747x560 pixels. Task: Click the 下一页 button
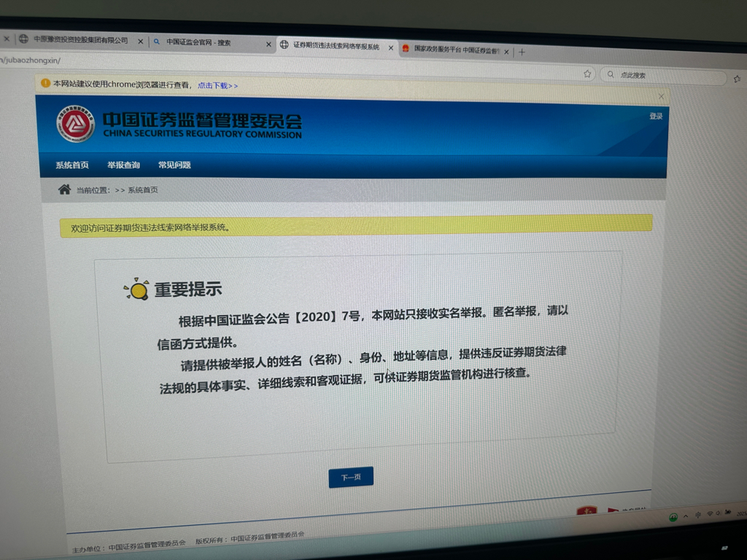click(x=351, y=477)
